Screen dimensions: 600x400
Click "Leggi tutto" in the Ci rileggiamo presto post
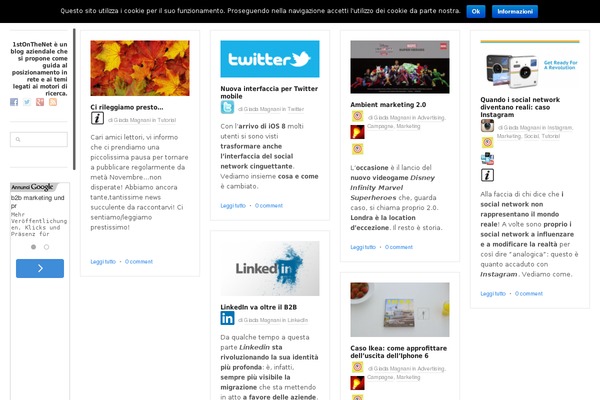103,261
